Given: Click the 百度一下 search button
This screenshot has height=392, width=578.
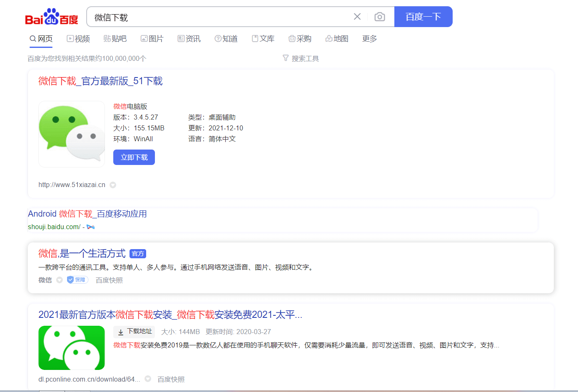Looking at the screenshot, I should coord(423,17).
